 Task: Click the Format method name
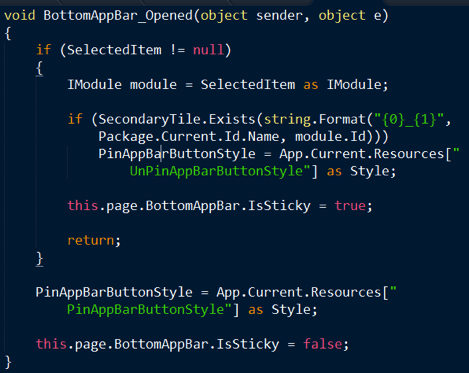(x=342, y=119)
